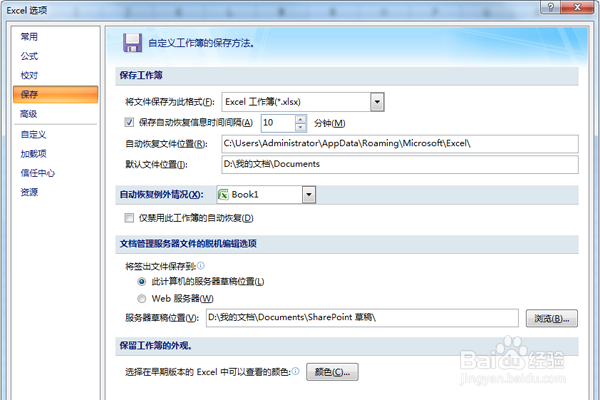Click the 自动恢复例外情况 label
Image resolution: width=600 pixels, height=400 pixels.
(x=161, y=195)
